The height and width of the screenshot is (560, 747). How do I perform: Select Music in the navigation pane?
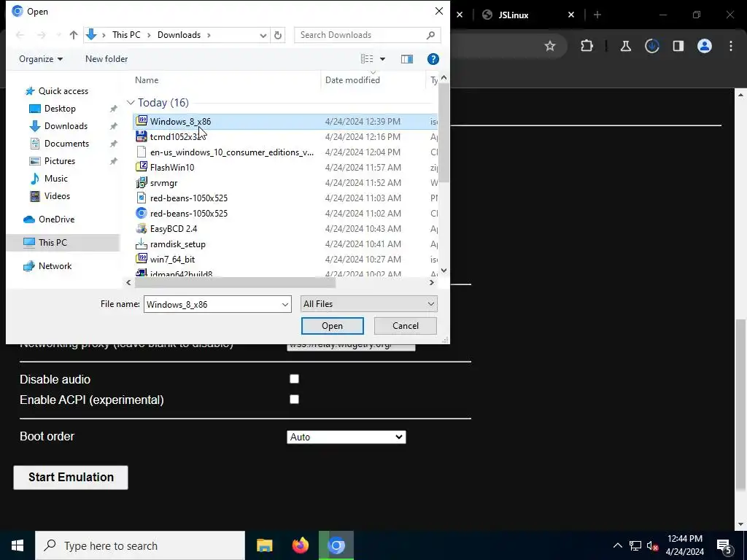55,179
